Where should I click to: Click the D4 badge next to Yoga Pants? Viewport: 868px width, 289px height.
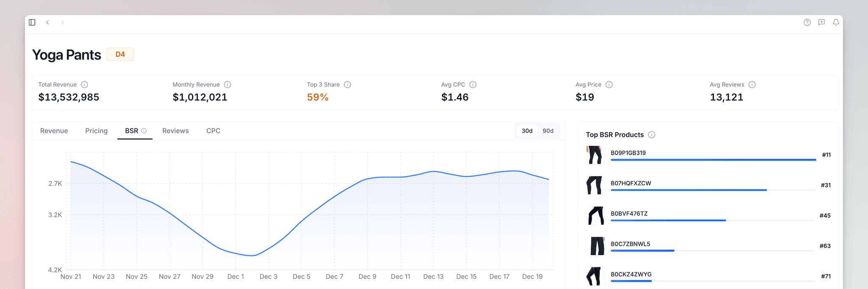point(120,54)
